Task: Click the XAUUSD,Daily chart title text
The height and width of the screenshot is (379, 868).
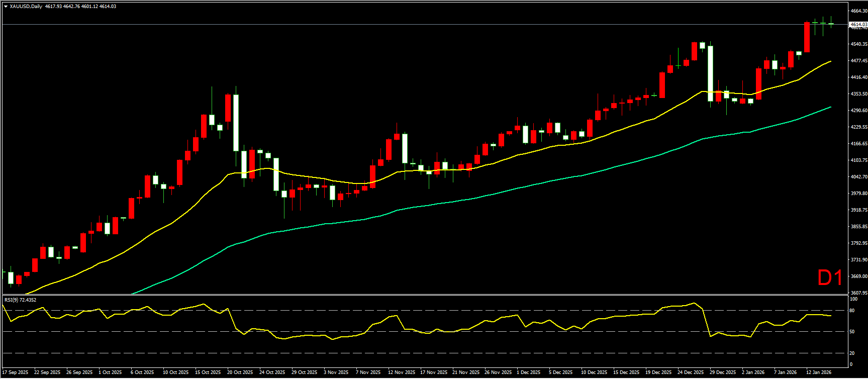Action: [26, 7]
